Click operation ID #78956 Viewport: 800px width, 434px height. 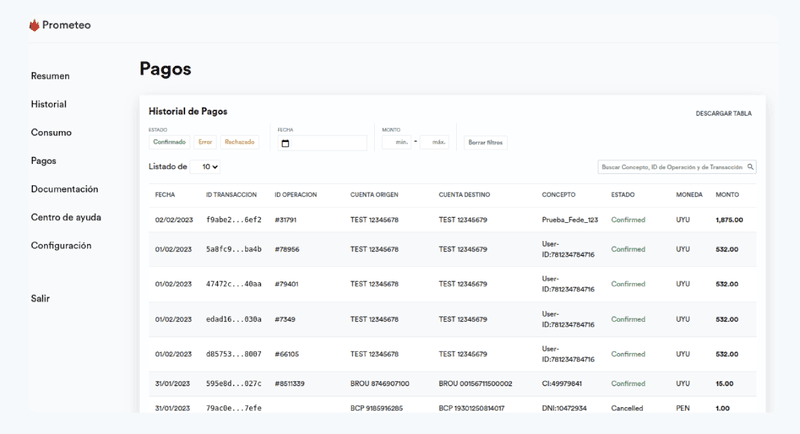click(x=287, y=249)
